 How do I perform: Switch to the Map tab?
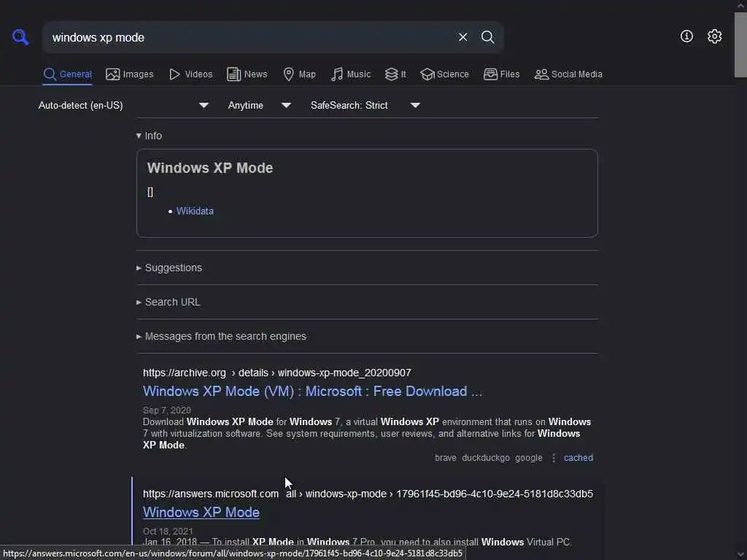pyautogui.click(x=299, y=74)
